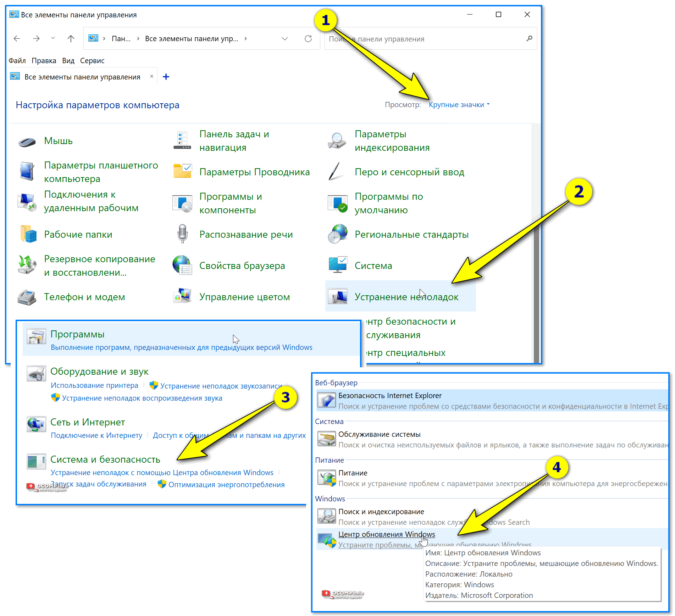Go up one level arrow
The width and height of the screenshot is (675, 616).
[x=71, y=38]
